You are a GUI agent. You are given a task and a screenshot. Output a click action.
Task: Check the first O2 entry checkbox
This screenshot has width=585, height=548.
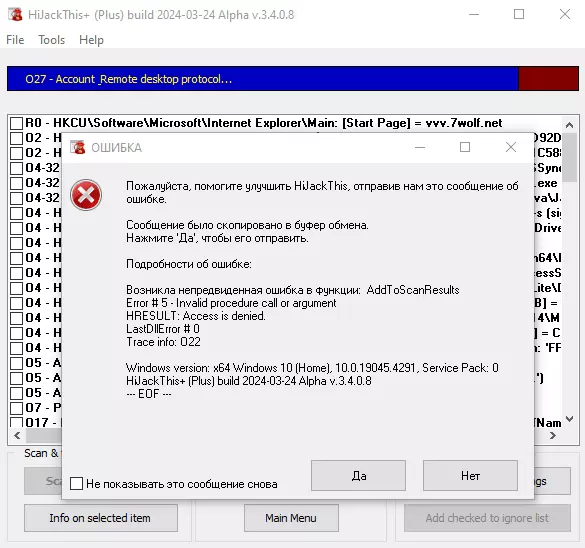point(16,138)
